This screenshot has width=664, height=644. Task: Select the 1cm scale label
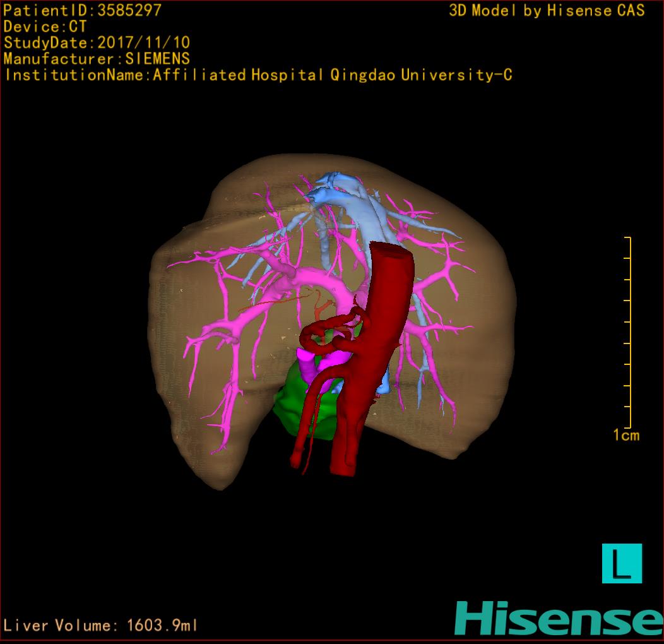click(x=625, y=435)
